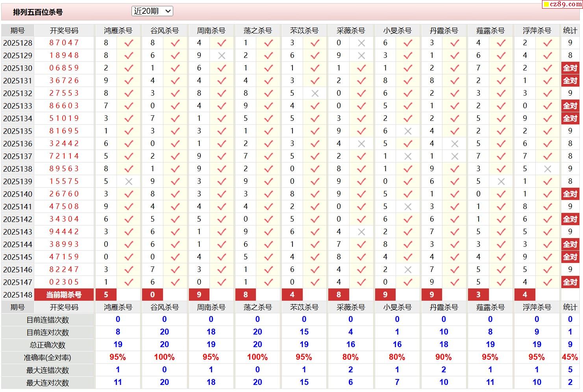
Task: Click the check mark for 丹霞杀号 in row 2025142
Action: pos(455,219)
